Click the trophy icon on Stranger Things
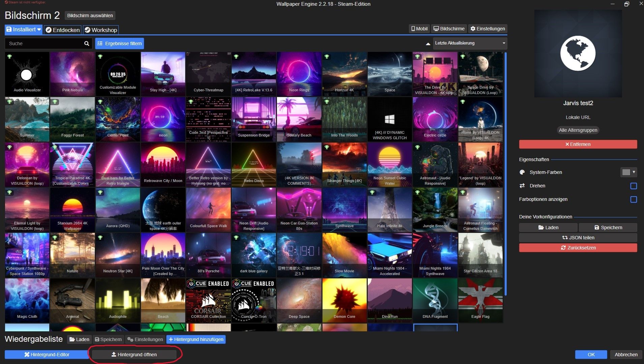The image size is (644, 364). (327, 147)
